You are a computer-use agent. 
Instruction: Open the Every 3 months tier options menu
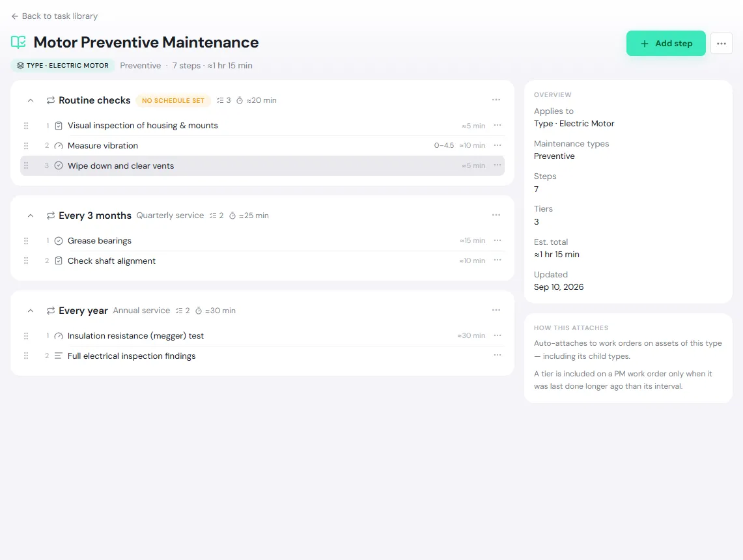tap(496, 215)
